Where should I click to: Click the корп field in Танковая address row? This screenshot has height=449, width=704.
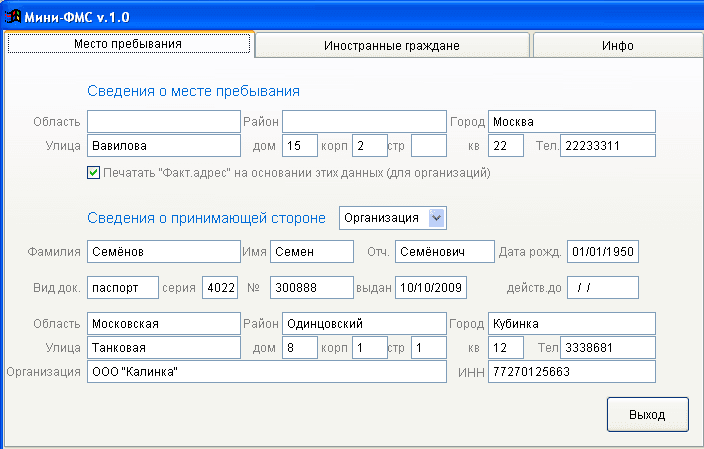pyautogui.click(x=370, y=348)
